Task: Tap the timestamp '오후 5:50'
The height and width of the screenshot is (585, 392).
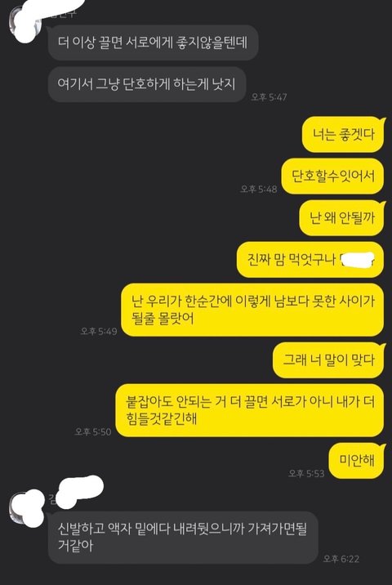Action: tap(93, 432)
